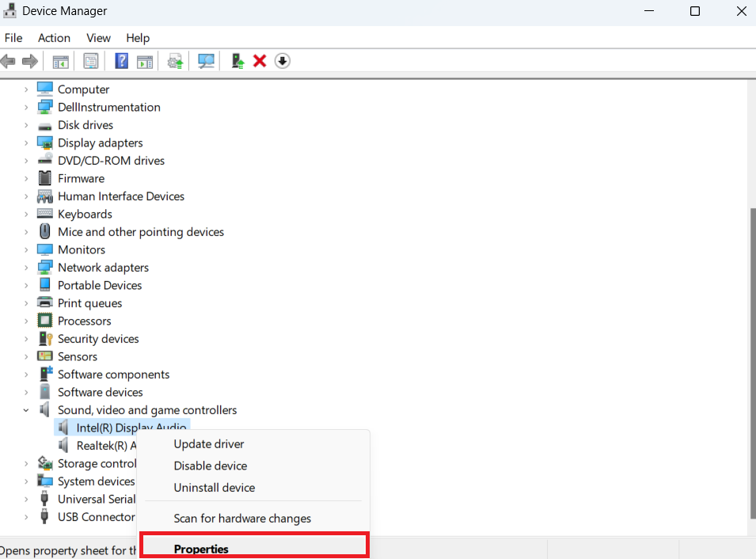The width and height of the screenshot is (756, 559).
Task: Click the Firmware chip icon
Action: [45, 178]
